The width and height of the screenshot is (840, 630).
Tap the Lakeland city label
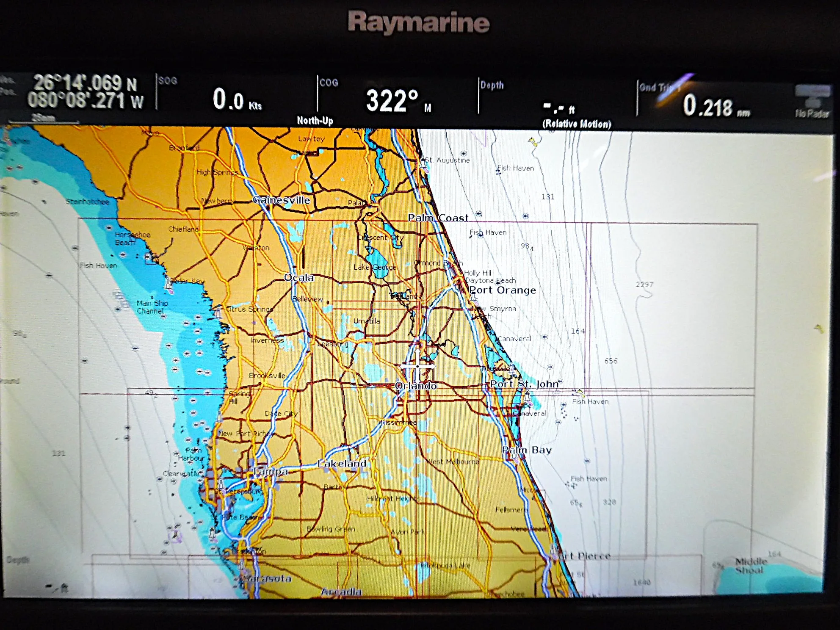342,464
